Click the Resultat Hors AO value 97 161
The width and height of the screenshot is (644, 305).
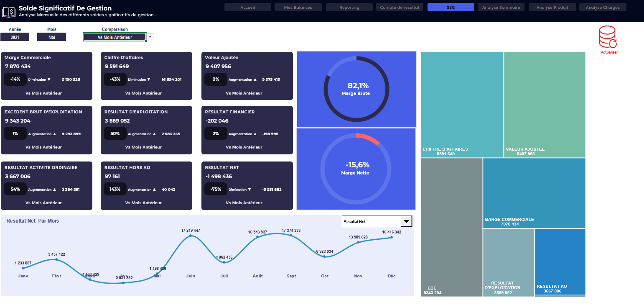112,177
